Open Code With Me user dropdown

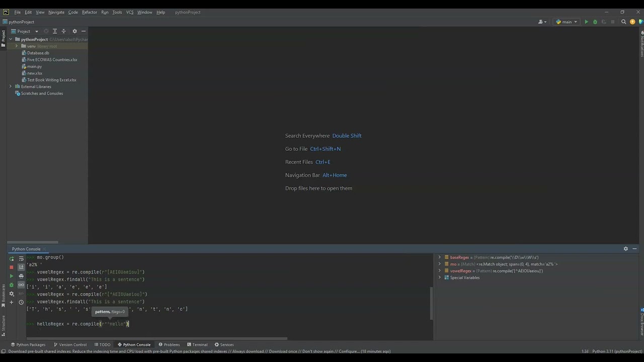click(x=542, y=22)
